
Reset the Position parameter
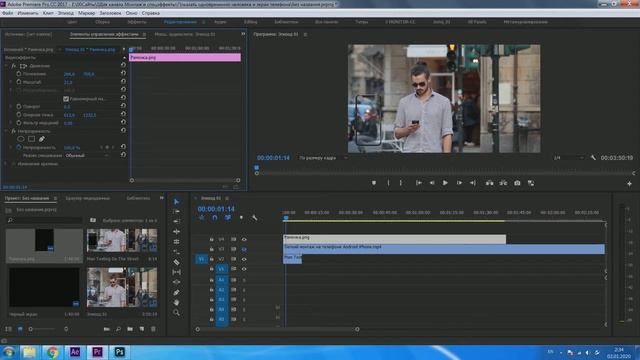123,73
